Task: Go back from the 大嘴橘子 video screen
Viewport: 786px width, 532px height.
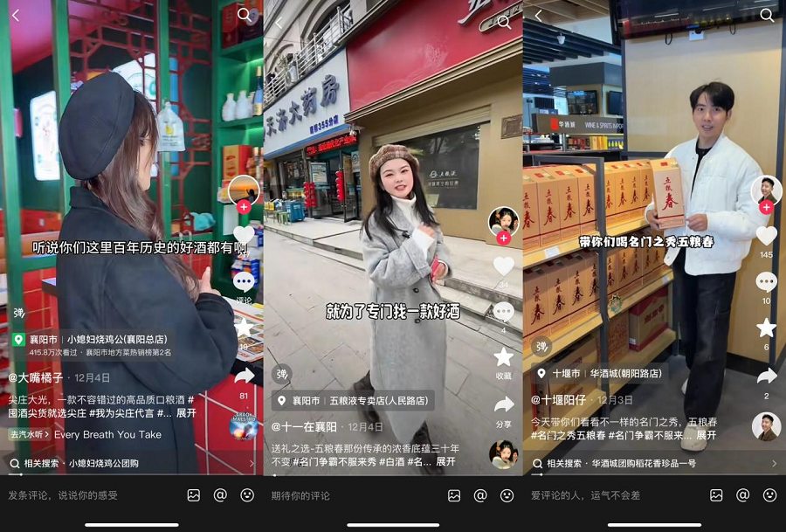Action: [x=16, y=16]
